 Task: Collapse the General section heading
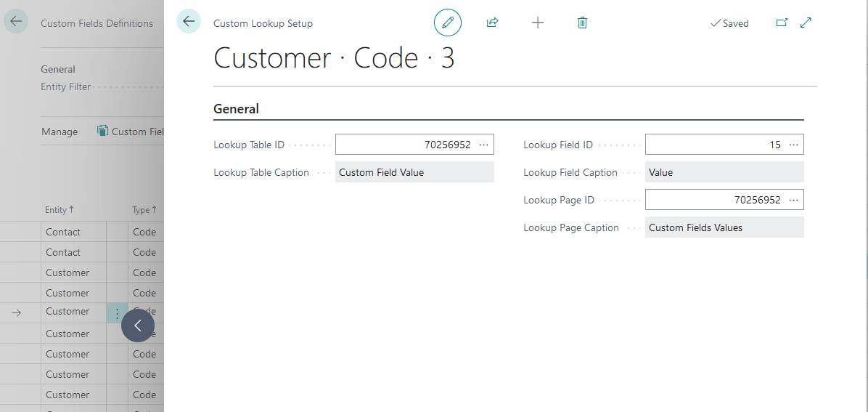point(236,109)
